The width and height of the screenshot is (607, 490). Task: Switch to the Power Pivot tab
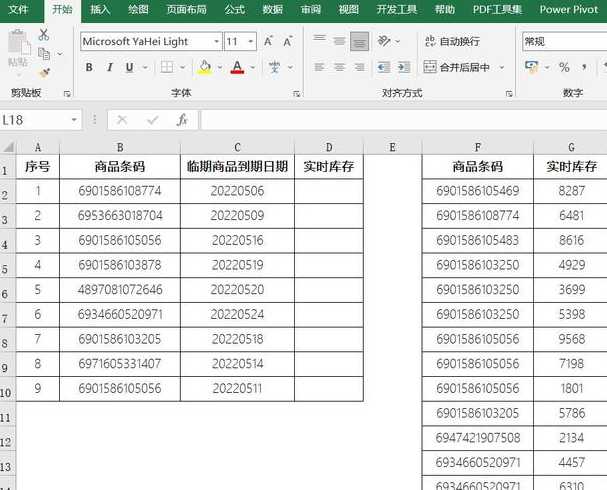click(569, 9)
